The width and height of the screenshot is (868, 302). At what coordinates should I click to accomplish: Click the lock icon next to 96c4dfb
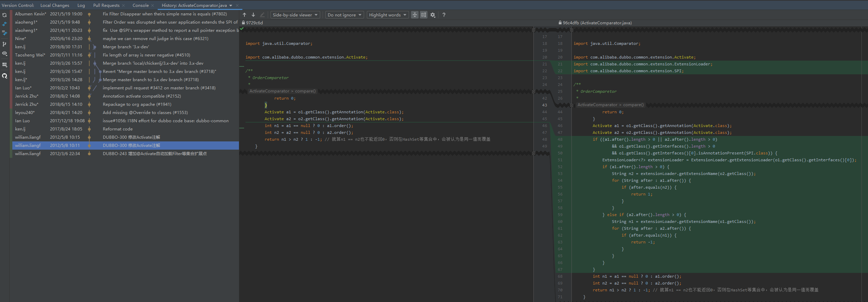(x=560, y=23)
